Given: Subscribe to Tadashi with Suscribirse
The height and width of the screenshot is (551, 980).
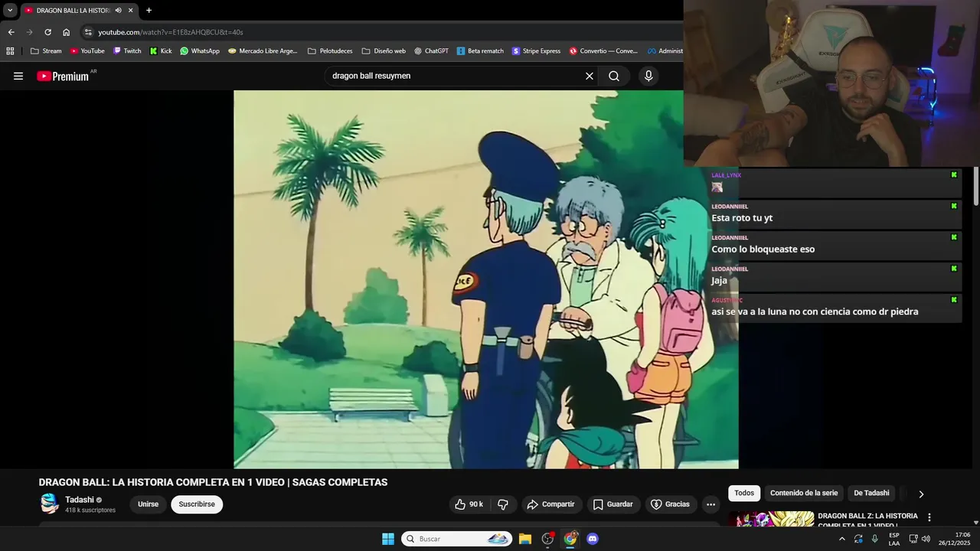Looking at the screenshot, I should point(197,504).
